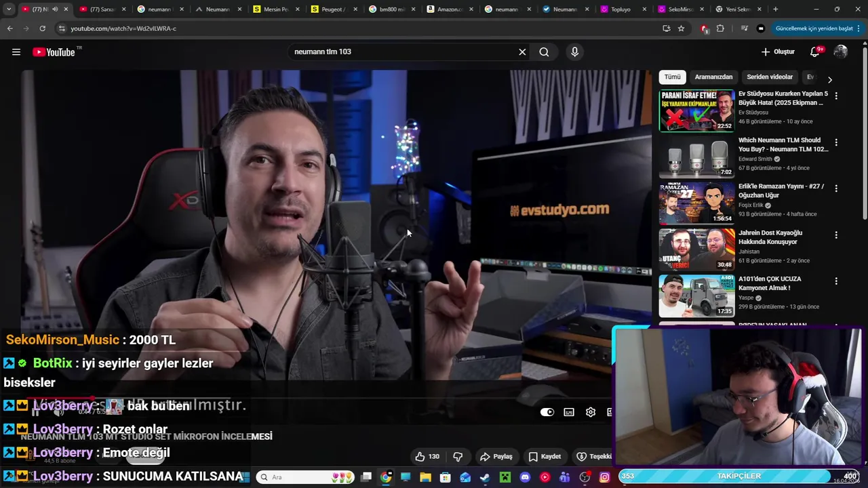Open the Oluştur create button
Image resolution: width=868 pixels, height=488 pixels.
pos(778,52)
